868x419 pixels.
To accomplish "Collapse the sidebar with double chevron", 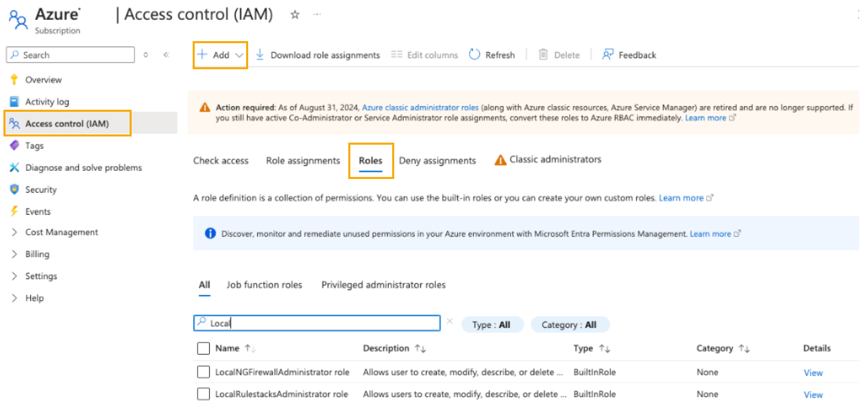I will [166, 55].
